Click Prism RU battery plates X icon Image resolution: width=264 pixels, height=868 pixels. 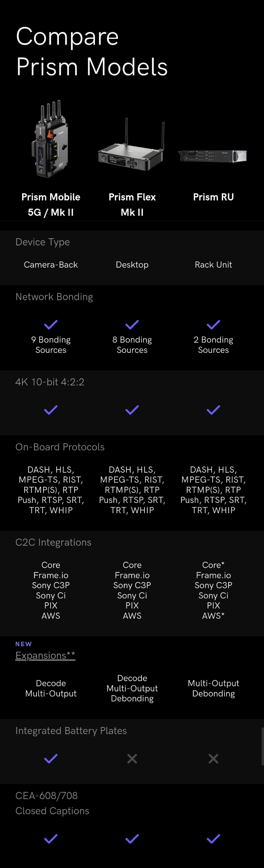[x=213, y=759]
